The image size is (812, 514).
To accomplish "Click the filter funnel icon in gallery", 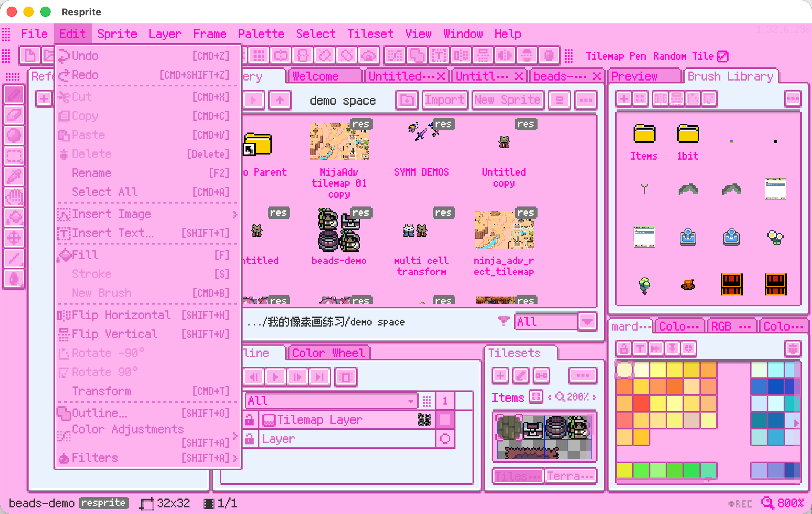I will [x=504, y=321].
